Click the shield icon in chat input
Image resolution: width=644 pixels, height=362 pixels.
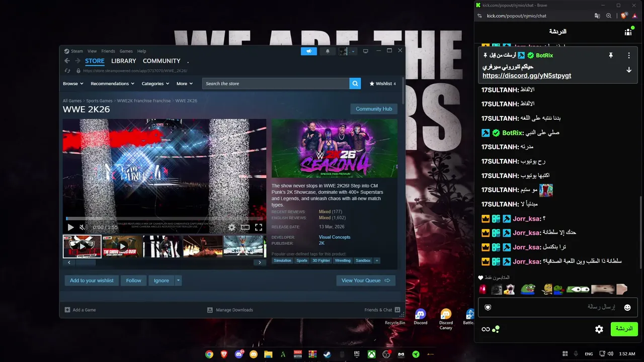click(488, 307)
